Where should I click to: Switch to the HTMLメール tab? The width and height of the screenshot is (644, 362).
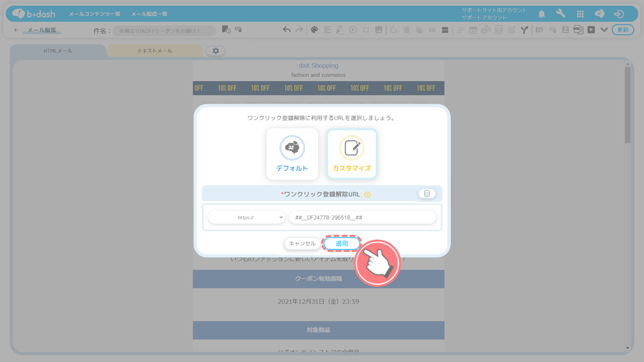[x=58, y=51]
